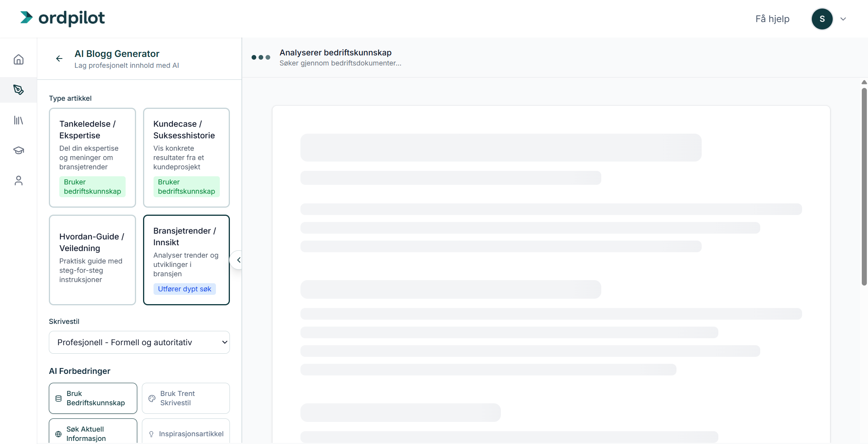
Task: Open the graduation cap training icon
Action: pos(19,150)
